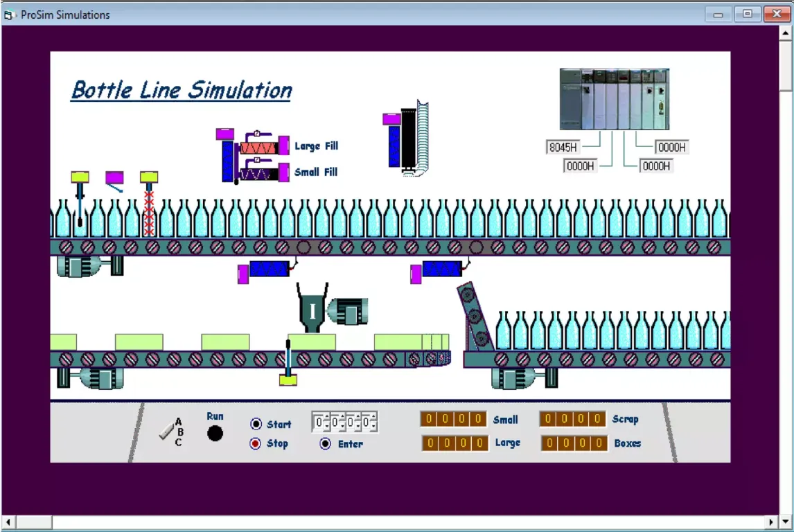Image resolution: width=794 pixels, height=532 pixels.
Task: Click the rightmost thumbwheel digit
Action: [x=368, y=422]
